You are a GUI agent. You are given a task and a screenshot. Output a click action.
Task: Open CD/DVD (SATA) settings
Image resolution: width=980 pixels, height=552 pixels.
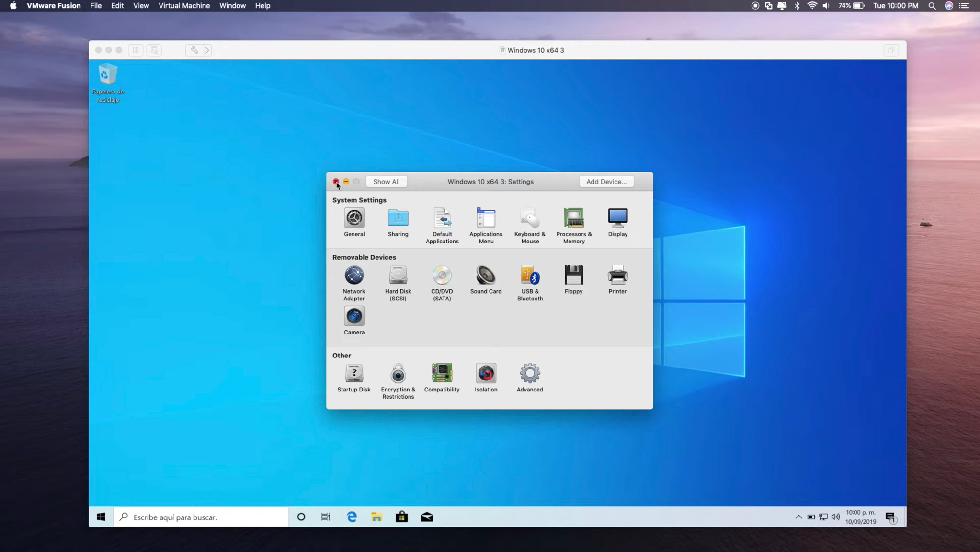click(442, 276)
